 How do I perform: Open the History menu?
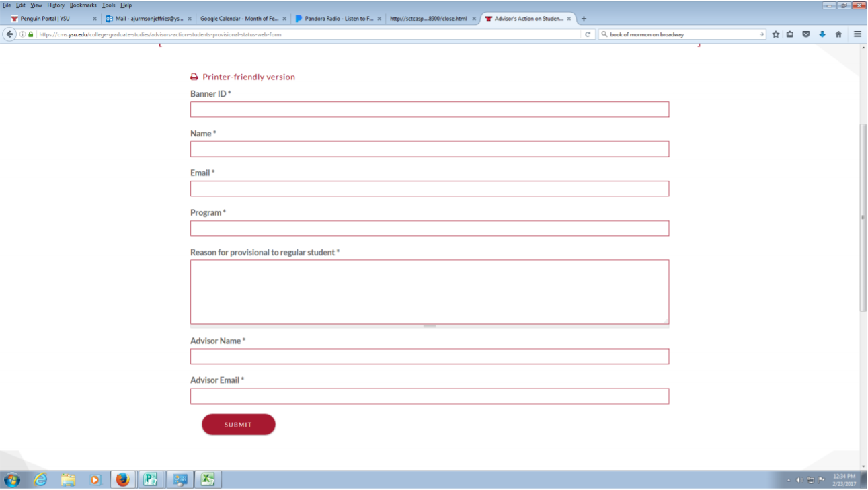click(x=56, y=5)
